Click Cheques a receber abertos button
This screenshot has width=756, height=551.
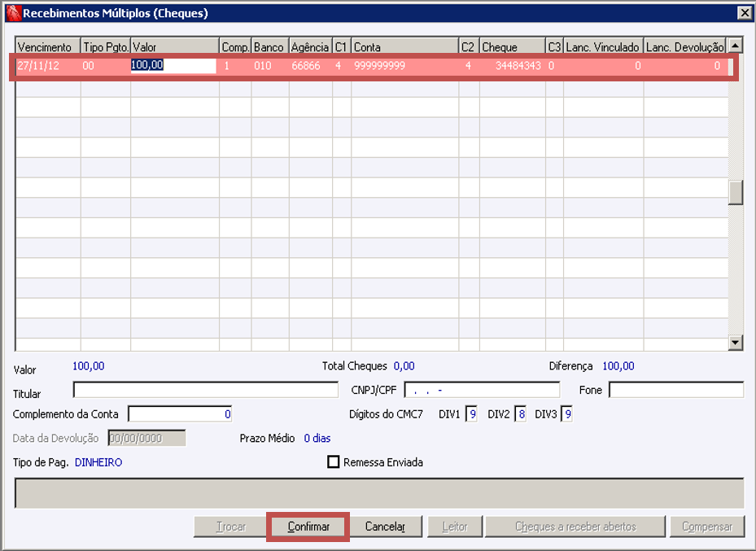575,527
